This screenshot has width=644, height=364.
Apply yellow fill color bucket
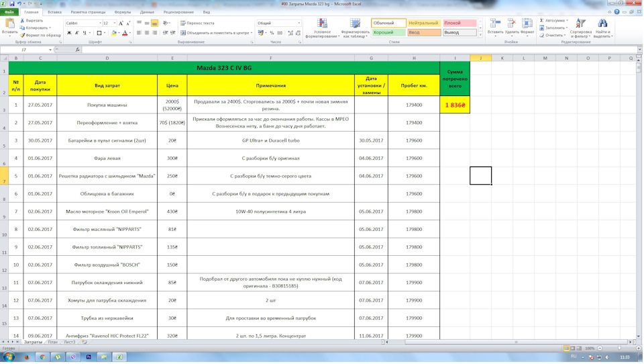pos(114,33)
